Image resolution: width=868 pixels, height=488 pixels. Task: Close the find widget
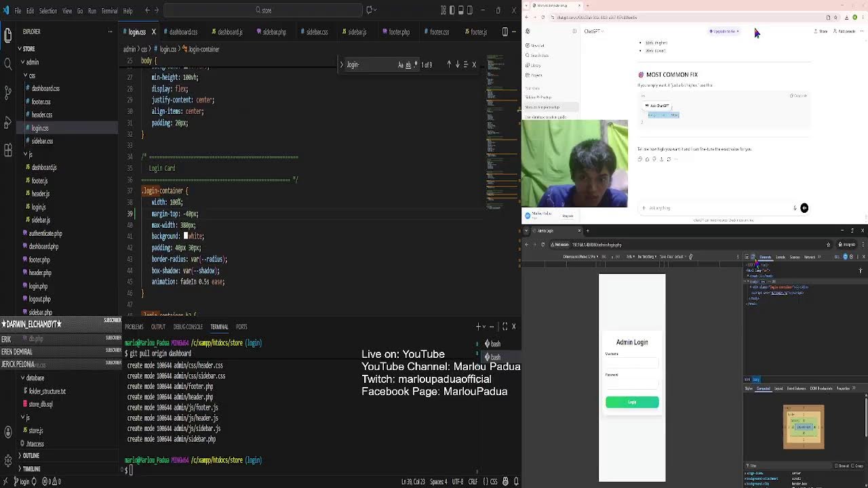point(474,64)
